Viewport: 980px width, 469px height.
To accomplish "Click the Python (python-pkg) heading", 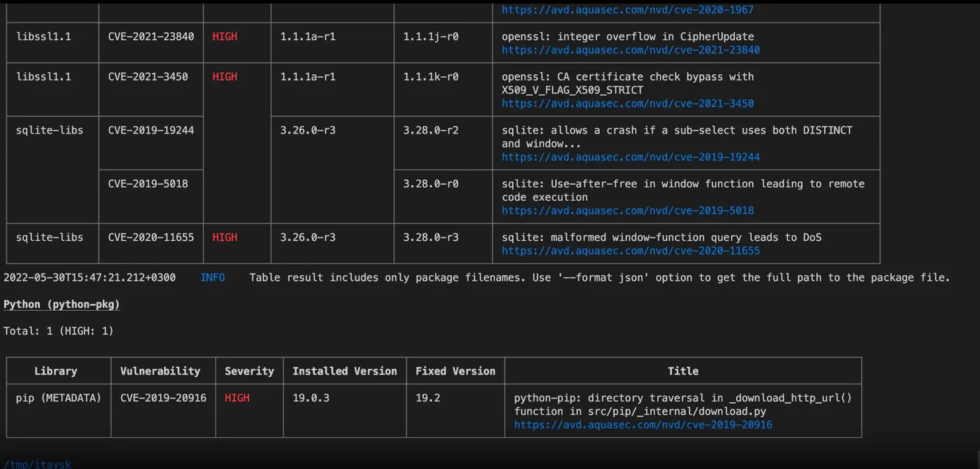I will point(62,304).
